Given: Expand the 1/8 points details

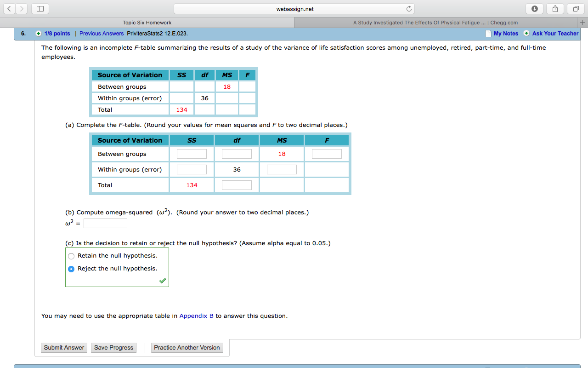Looking at the screenshot, I should [39, 34].
